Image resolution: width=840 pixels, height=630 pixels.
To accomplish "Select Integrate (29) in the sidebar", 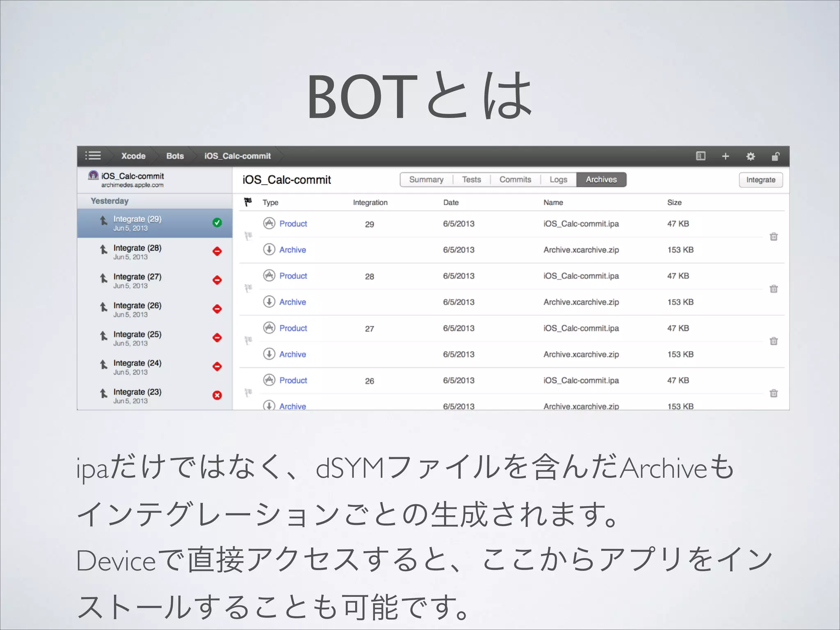I will click(x=155, y=223).
